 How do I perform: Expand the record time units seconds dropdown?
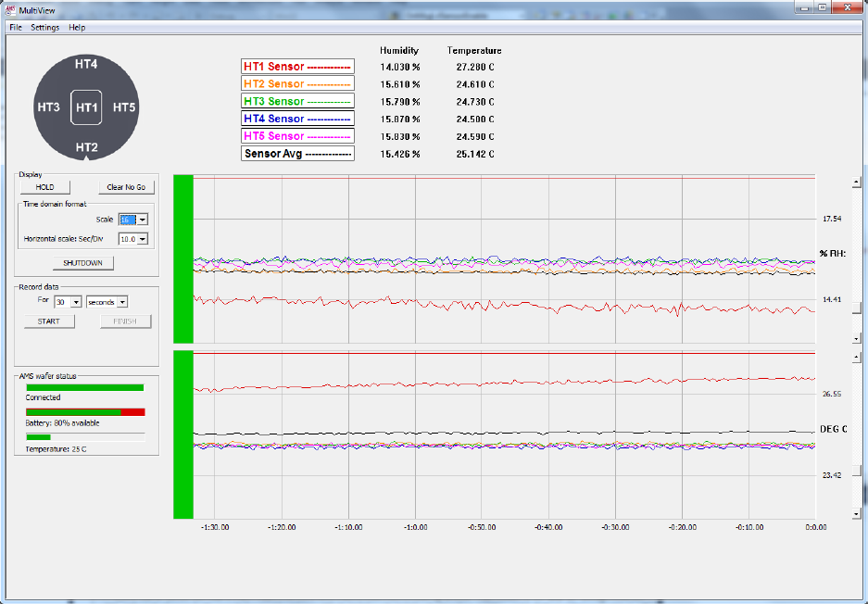121,302
